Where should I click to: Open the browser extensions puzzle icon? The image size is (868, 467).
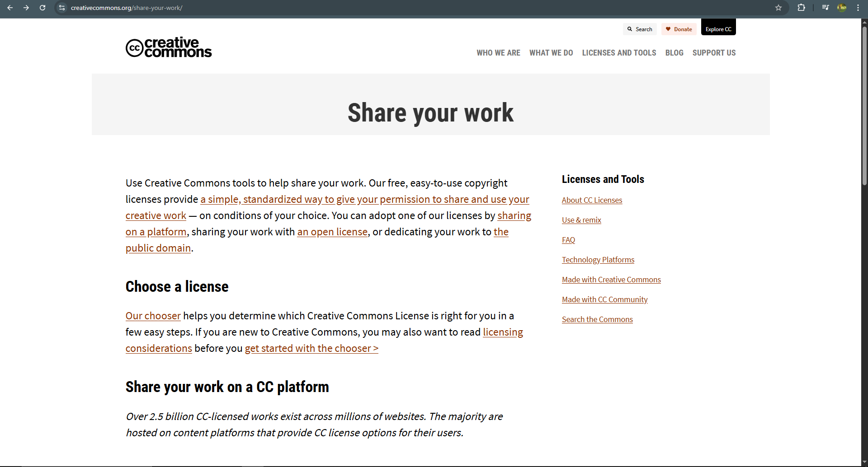[x=801, y=8]
